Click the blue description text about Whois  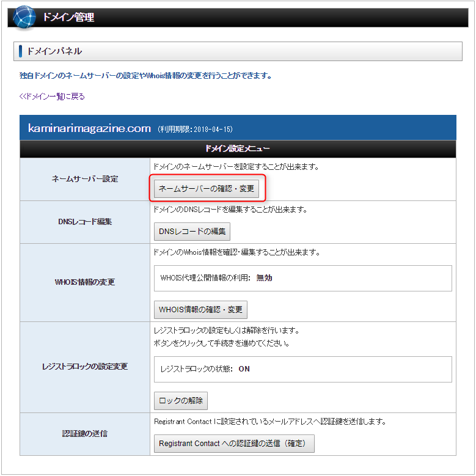pyautogui.click(x=145, y=76)
